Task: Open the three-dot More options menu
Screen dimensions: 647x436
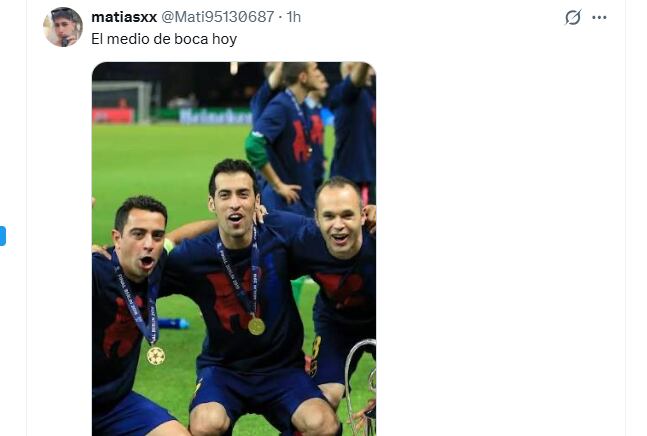Action: (599, 17)
